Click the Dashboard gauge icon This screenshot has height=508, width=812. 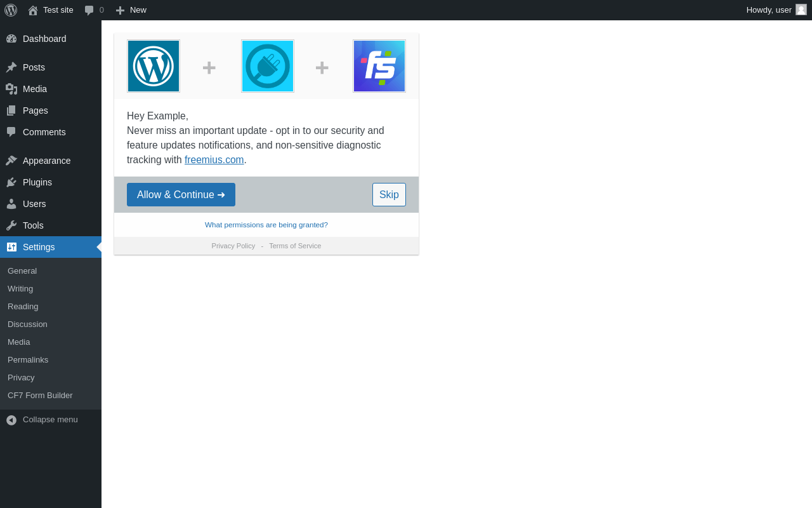coord(11,39)
